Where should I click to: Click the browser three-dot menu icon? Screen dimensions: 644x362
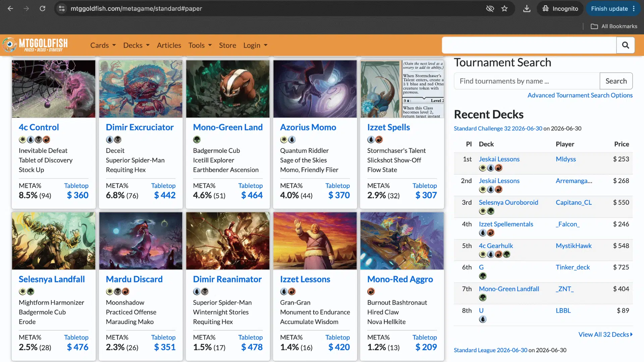click(x=634, y=9)
